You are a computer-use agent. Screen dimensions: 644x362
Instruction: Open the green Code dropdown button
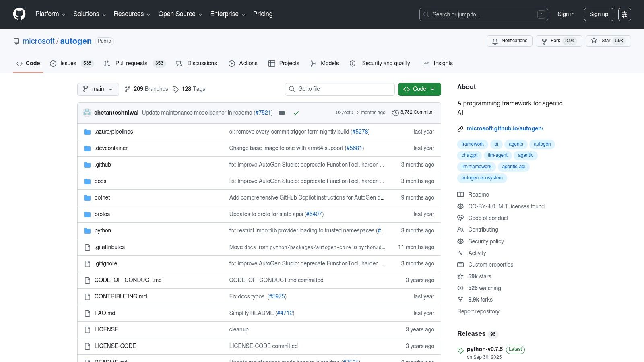[x=419, y=89]
